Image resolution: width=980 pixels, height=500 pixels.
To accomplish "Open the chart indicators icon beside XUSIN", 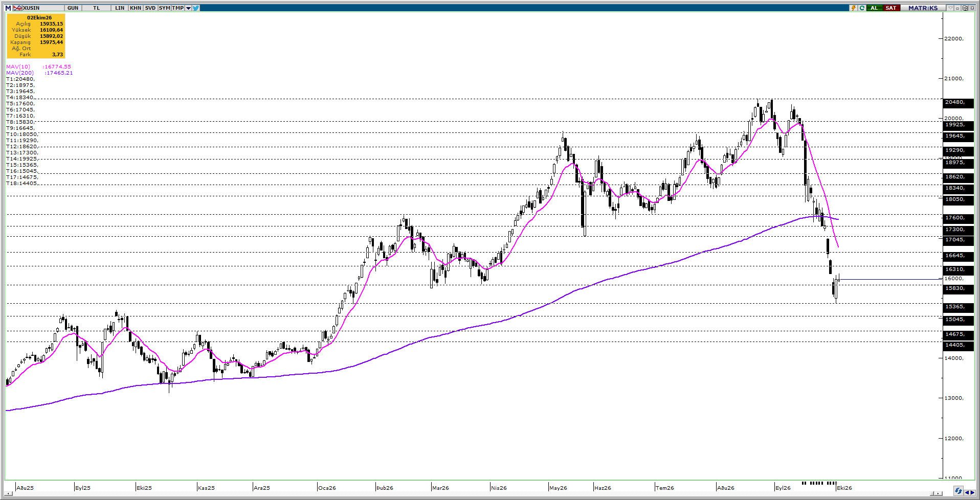I will click(17, 8).
